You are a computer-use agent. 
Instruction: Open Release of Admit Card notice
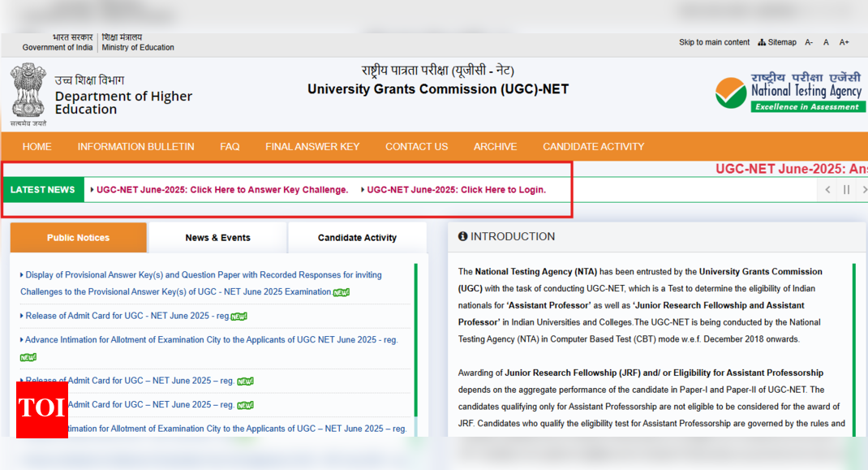coord(128,316)
